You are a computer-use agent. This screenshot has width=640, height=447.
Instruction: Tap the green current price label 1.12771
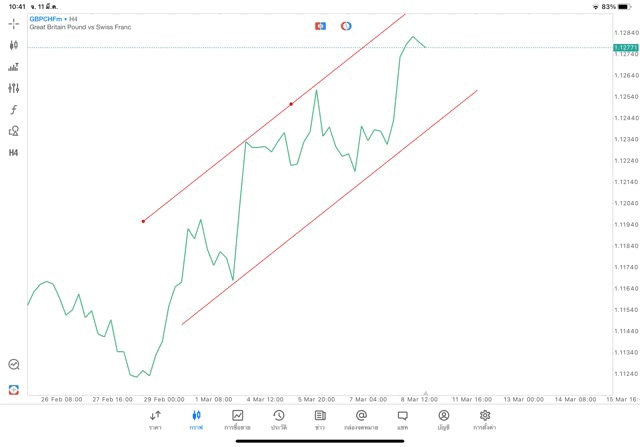pos(625,47)
